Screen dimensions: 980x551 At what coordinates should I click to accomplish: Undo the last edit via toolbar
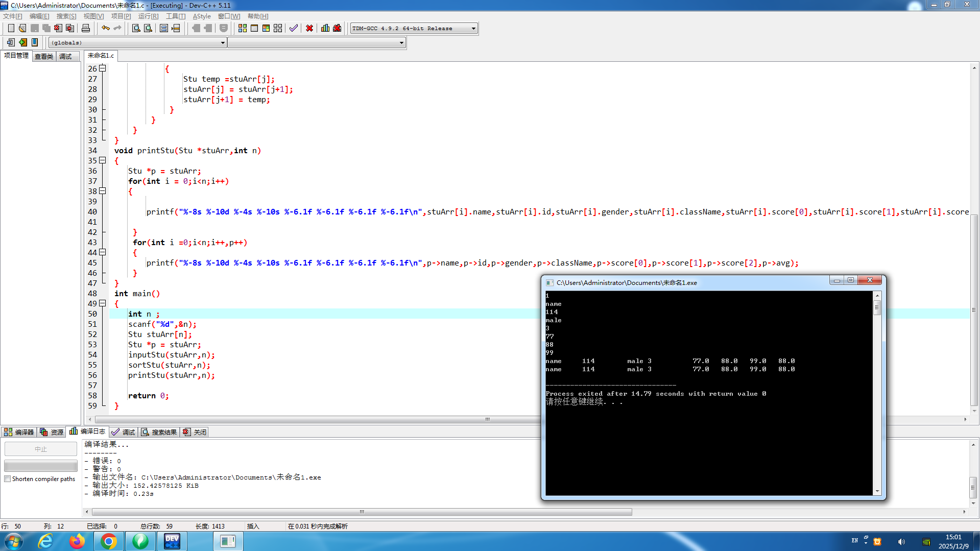106,28
